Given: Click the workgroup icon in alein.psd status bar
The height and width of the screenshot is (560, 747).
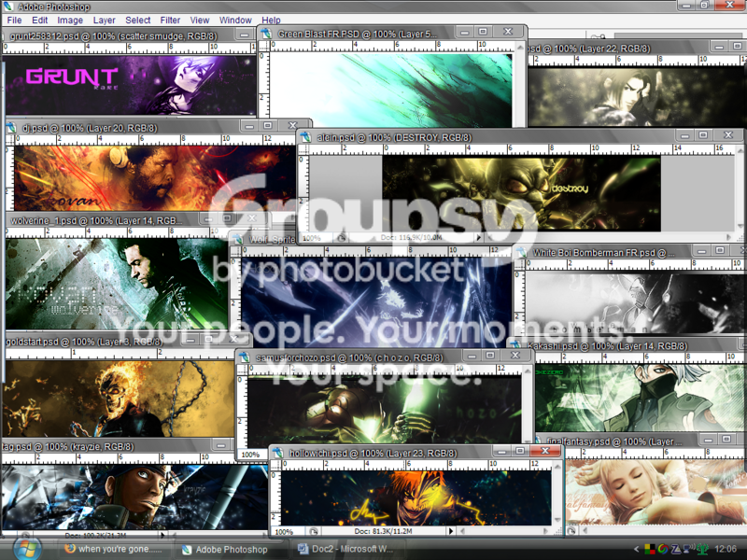Looking at the screenshot, I should 341,237.
